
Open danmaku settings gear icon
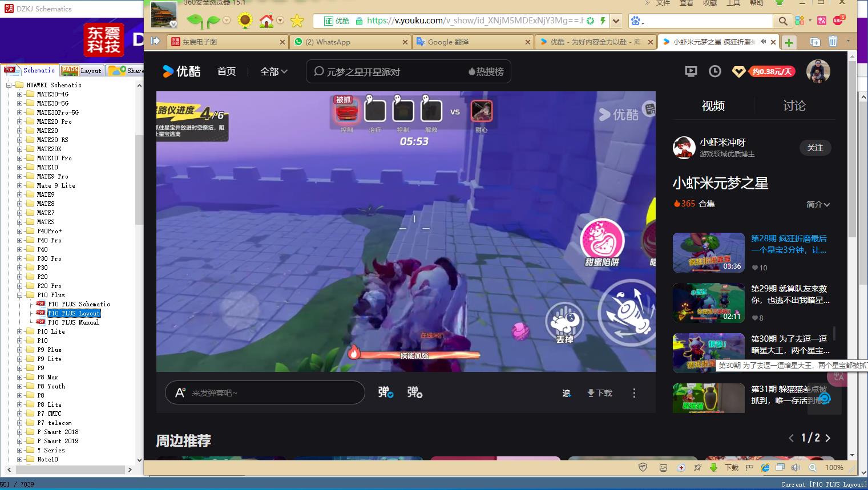(x=415, y=392)
